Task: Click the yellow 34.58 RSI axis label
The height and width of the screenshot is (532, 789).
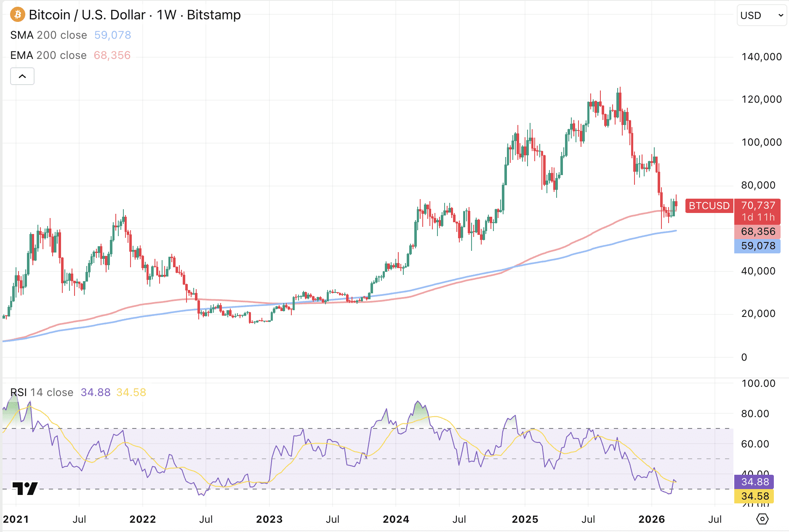Action: coord(754,496)
